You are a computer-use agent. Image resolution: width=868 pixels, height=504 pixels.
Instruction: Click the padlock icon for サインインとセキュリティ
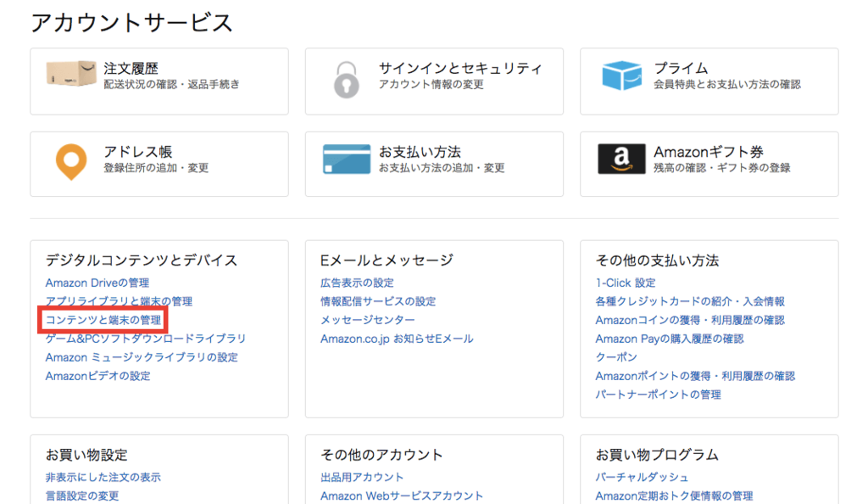pyautogui.click(x=347, y=79)
